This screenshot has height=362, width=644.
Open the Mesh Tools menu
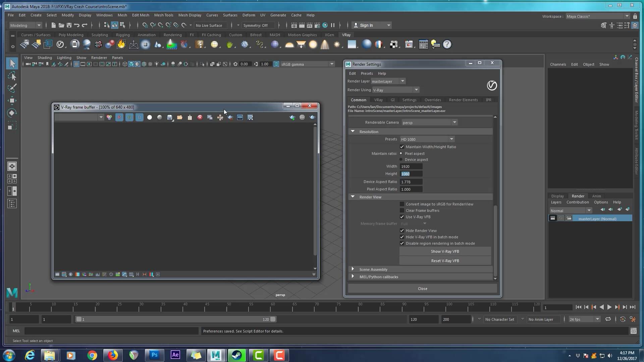coord(163,15)
